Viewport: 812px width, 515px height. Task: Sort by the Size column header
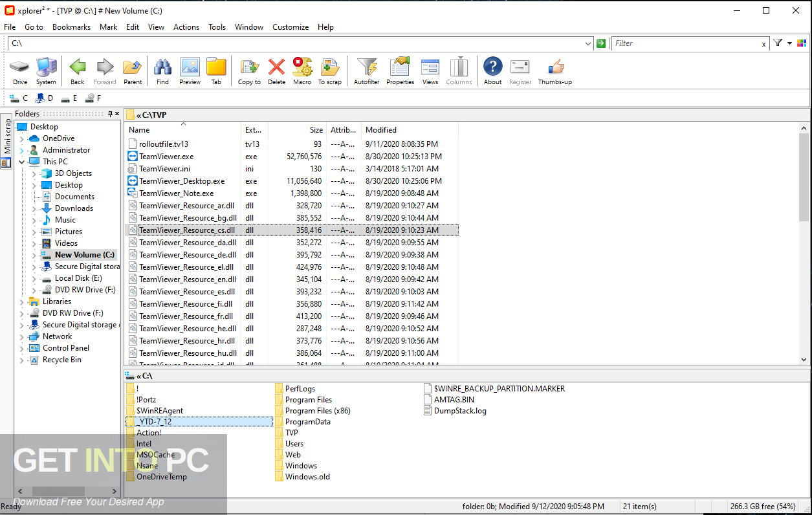[297, 130]
